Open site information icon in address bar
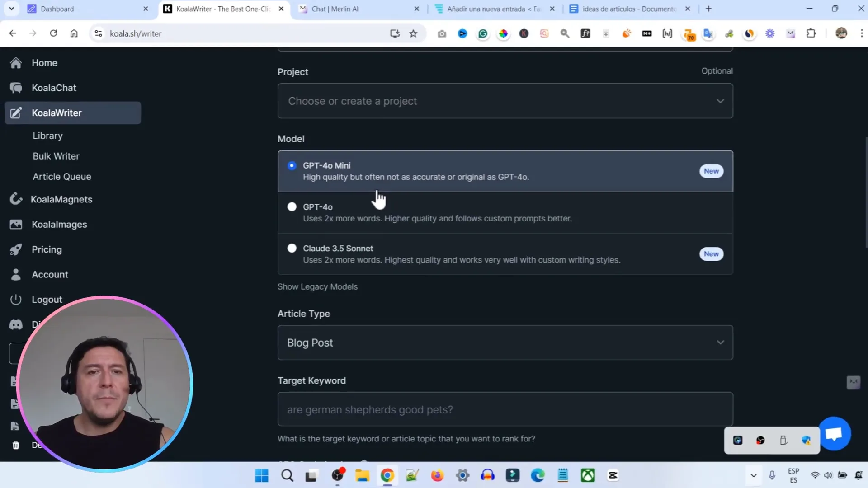 [98, 33]
